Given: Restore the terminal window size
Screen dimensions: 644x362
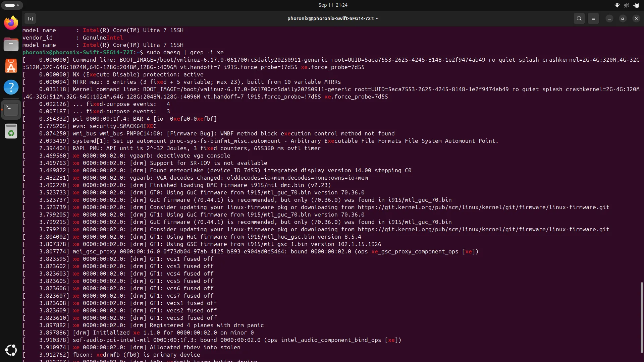Looking at the screenshot, I should point(623,18).
